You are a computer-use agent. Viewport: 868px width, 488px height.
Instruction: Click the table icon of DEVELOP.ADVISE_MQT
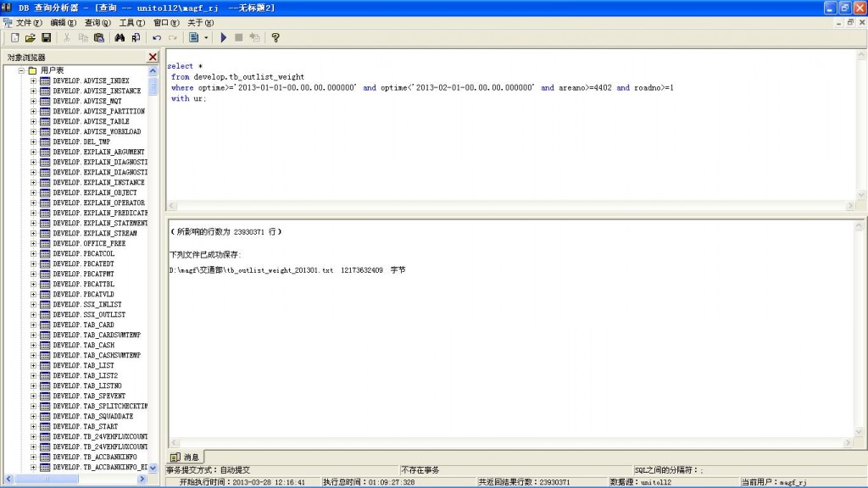tap(45, 102)
